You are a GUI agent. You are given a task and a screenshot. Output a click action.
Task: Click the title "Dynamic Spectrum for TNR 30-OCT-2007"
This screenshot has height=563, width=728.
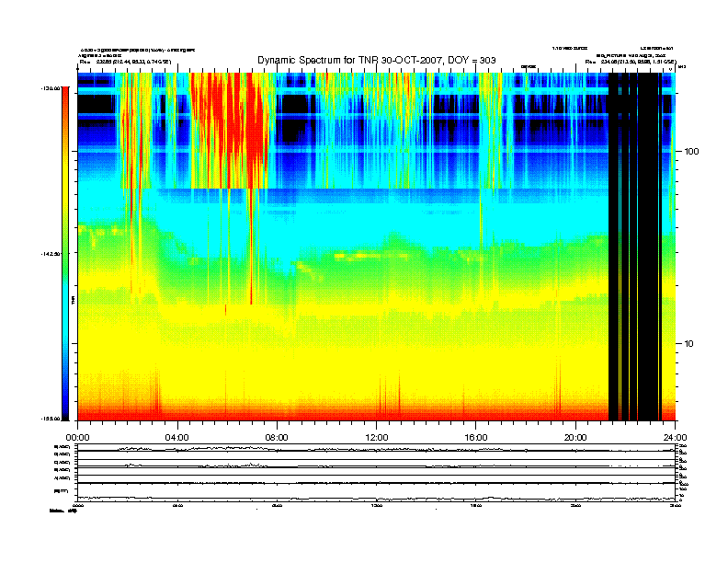click(x=350, y=61)
